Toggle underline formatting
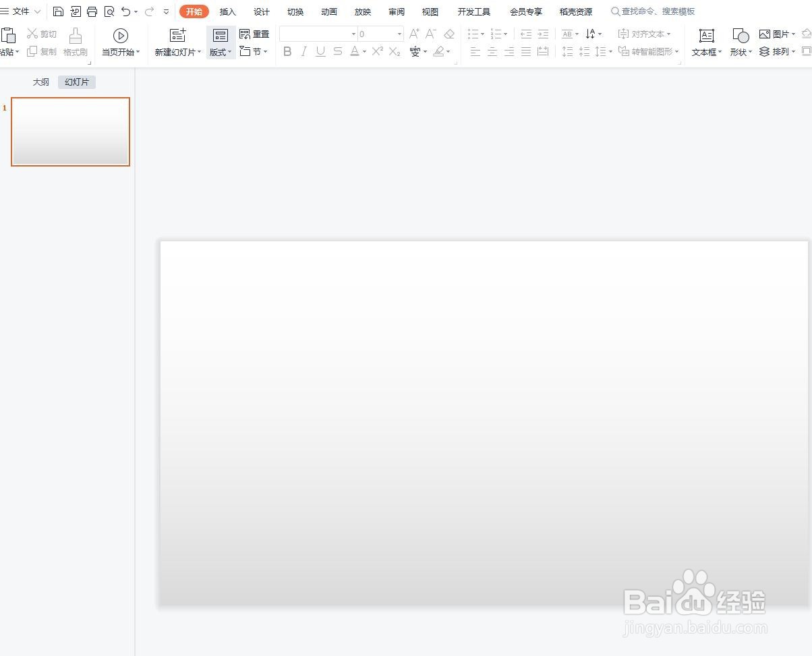812x656 pixels. coord(320,51)
